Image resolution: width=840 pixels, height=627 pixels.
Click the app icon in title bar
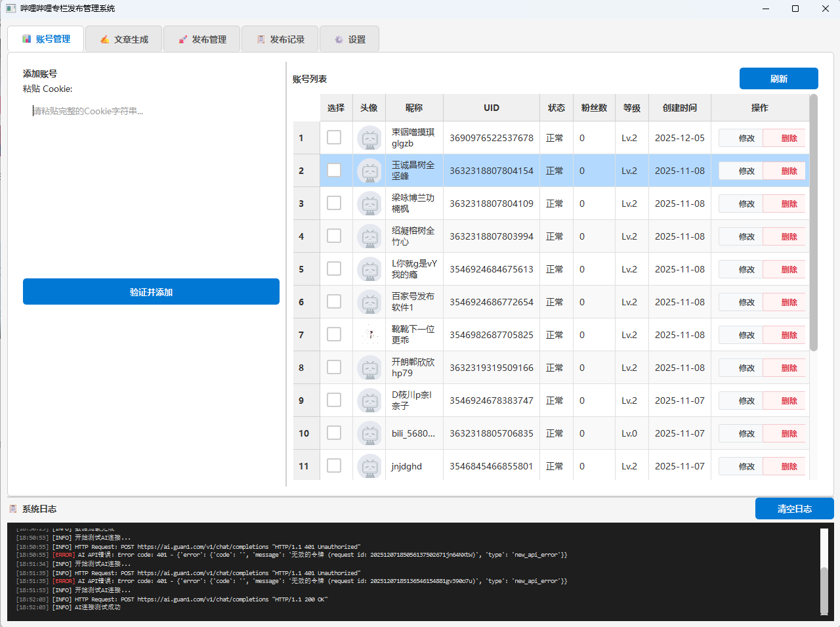(x=10, y=9)
